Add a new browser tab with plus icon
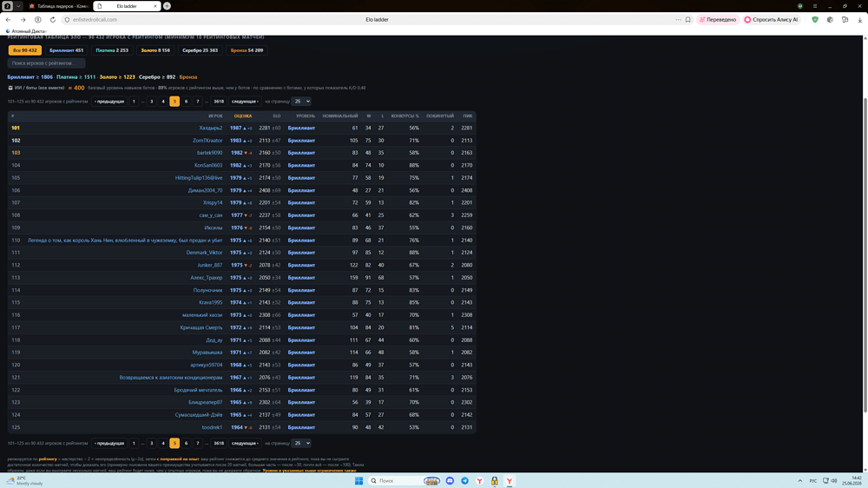This screenshot has width=868, height=488. click(167, 6)
